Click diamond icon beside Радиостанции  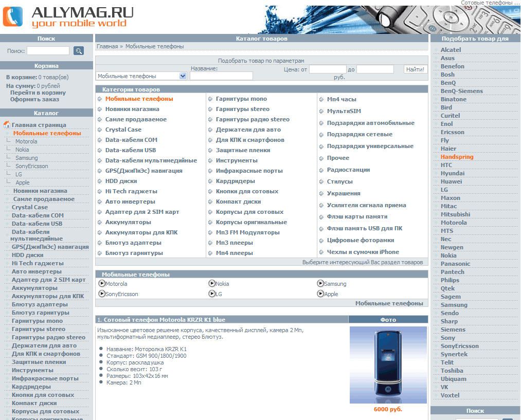[x=321, y=170]
